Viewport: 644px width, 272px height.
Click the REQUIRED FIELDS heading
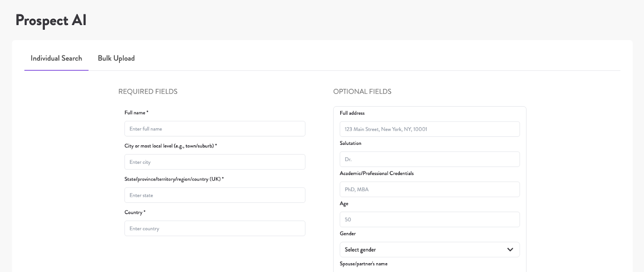tap(148, 91)
